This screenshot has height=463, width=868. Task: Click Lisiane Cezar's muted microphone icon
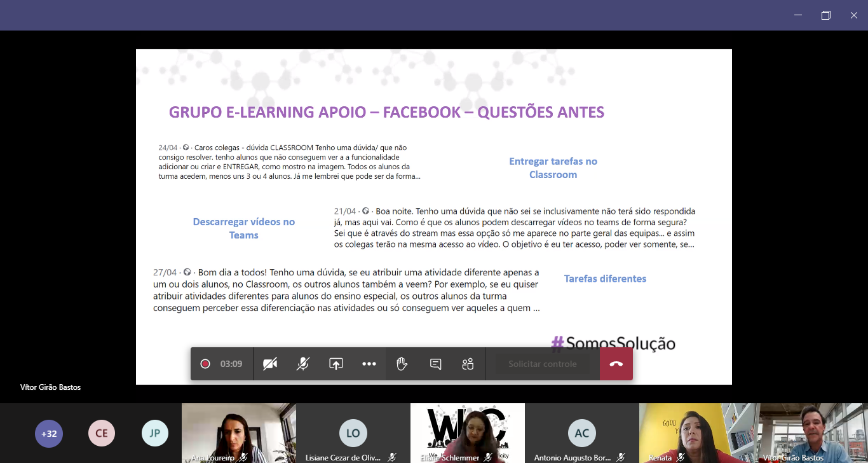pyautogui.click(x=392, y=457)
